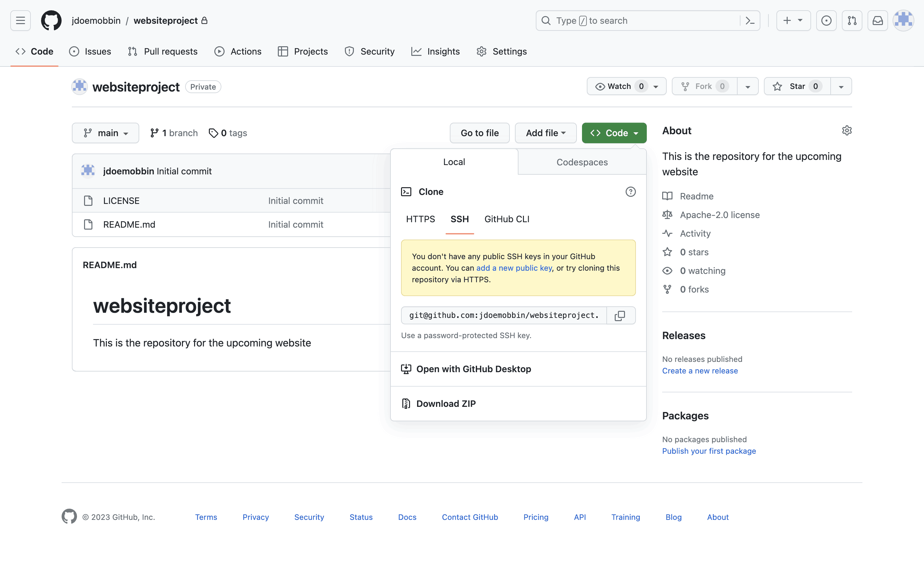Open the 1 branch link
The image size is (924, 578).
tap(174, 133)
